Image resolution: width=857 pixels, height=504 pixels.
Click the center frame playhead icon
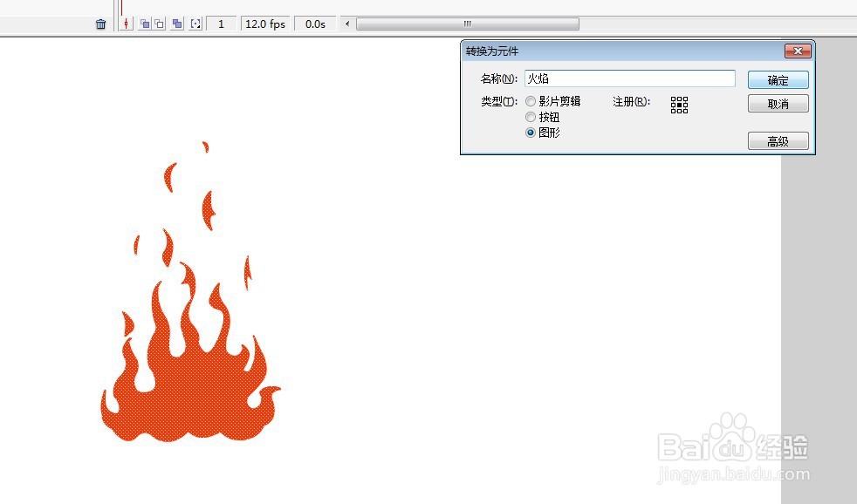pos(127,24)
